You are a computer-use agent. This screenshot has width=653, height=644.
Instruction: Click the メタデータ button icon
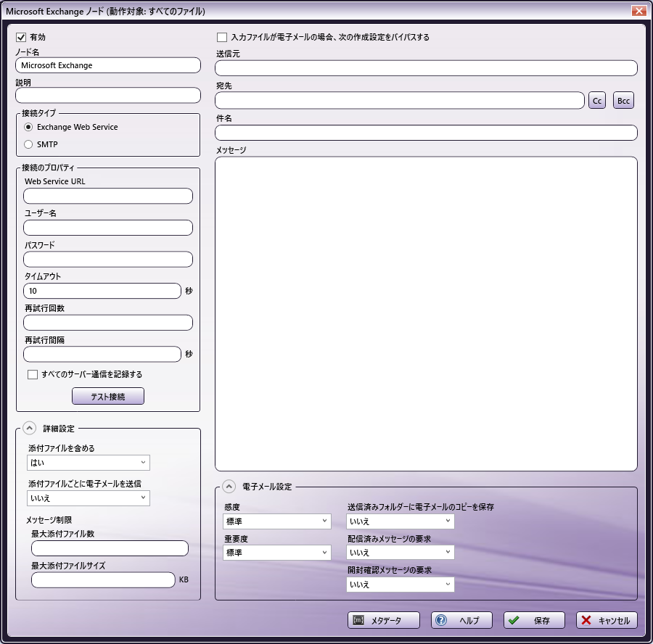[358, 620]
